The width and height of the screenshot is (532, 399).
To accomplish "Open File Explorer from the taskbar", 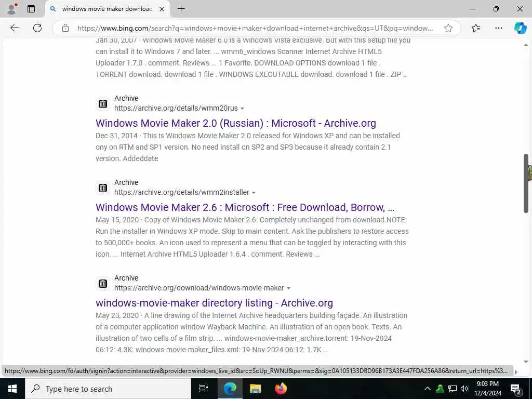I will 255,389.
